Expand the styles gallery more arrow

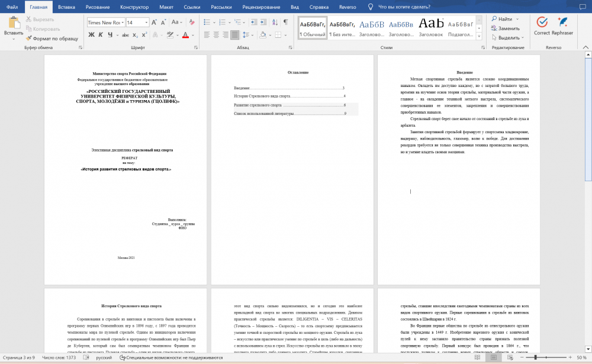479,36
